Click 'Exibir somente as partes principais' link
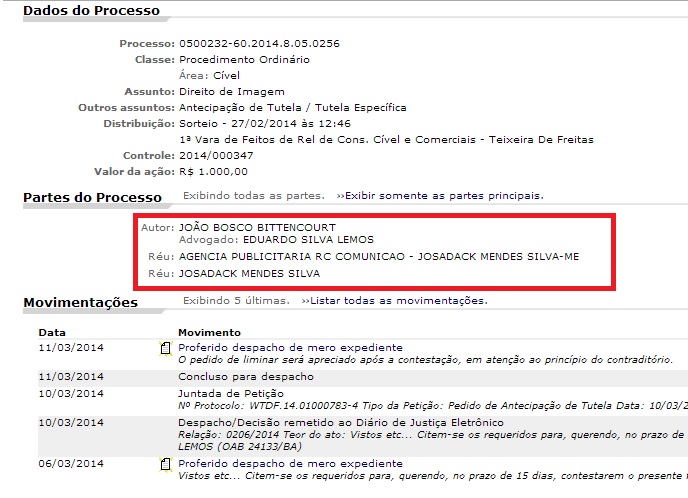 point(440,196)
